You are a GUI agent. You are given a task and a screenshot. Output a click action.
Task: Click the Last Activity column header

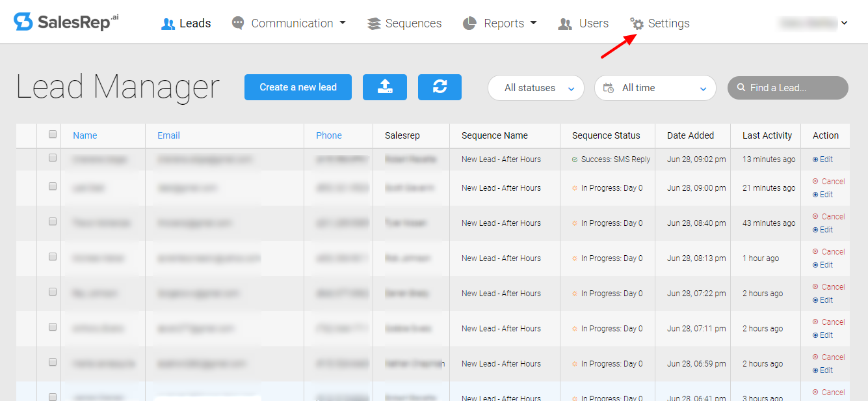(x=767, y=135)
